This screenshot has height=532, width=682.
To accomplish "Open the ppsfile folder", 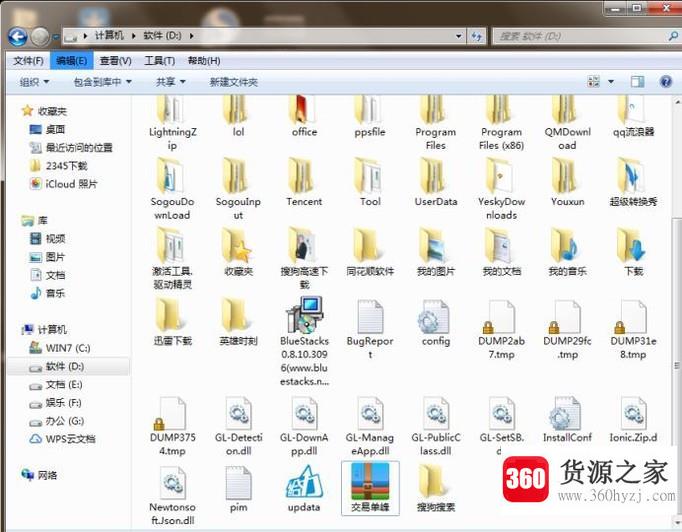I will pos(370,117).
